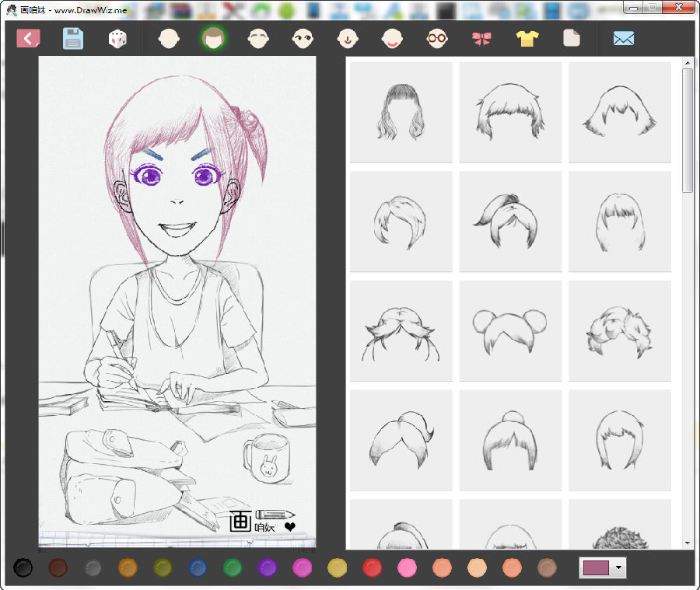
Task: Pick the dark brown color swatch
Action: 58,567
